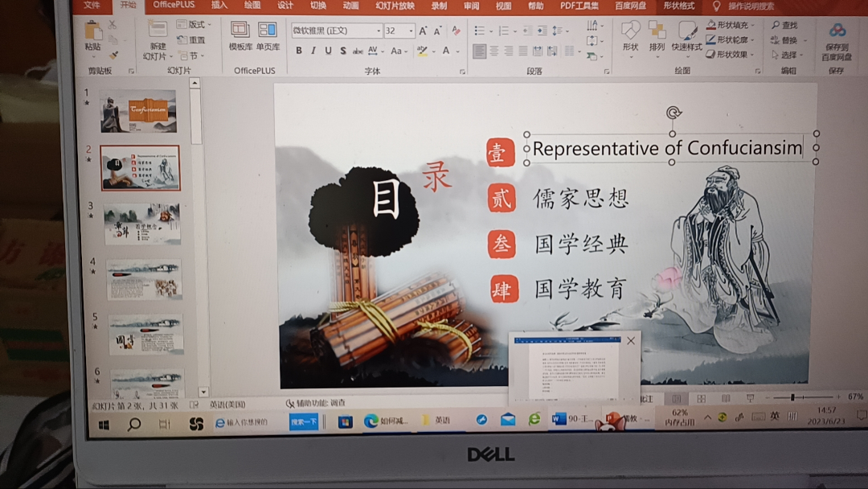Click the underline formatting icon

click(327, 51)
